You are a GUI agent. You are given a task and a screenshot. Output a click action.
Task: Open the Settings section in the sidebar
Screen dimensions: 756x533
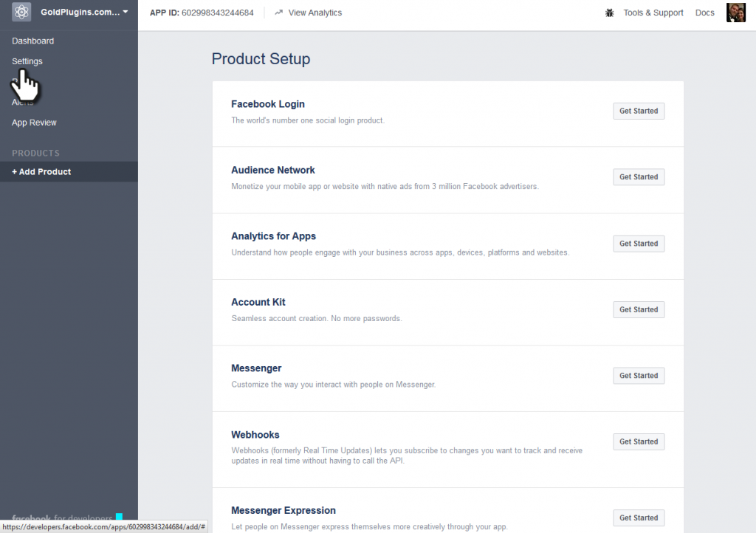(27, 61)
